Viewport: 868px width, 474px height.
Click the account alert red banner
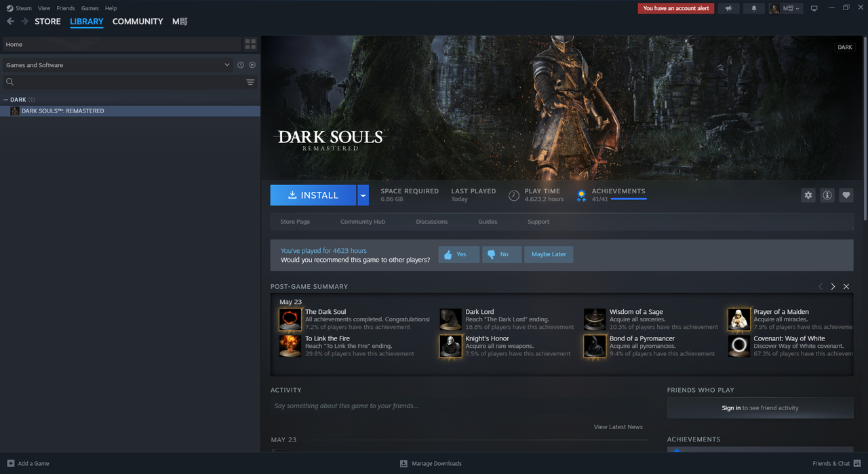point(676,8)
